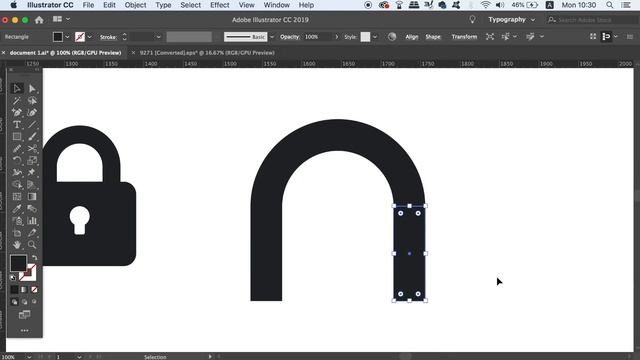640x360 pixels.
Task: Click the Search Adobe Stock field
Action: pyautogui.click(x=591, y=20)
